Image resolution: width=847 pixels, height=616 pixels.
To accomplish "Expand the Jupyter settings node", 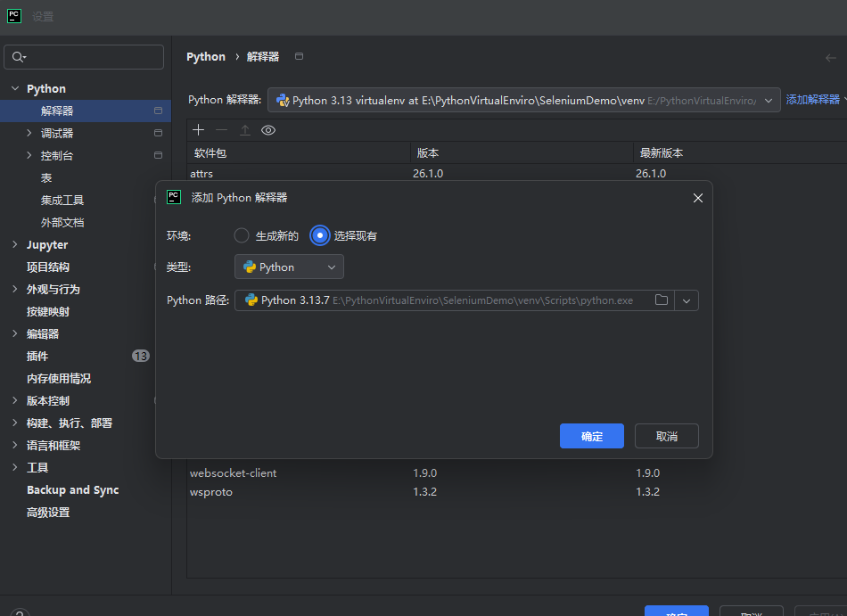I will [15, 244].
